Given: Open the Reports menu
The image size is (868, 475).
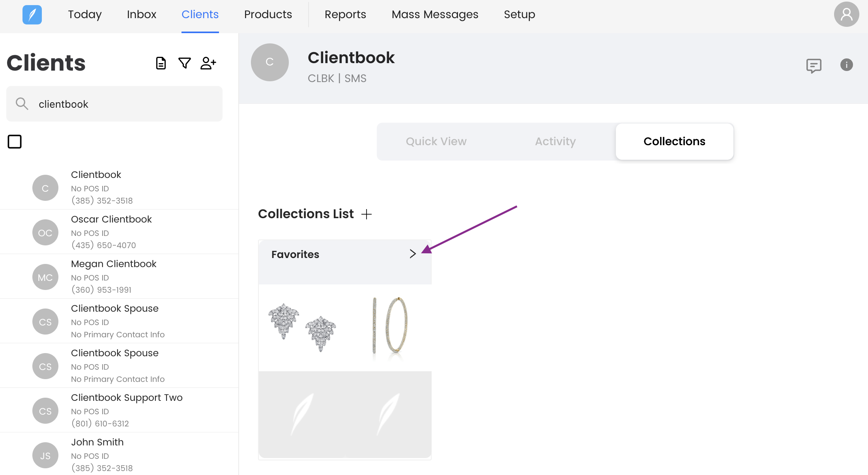Looking at the screenshot, I should [345, 15].
